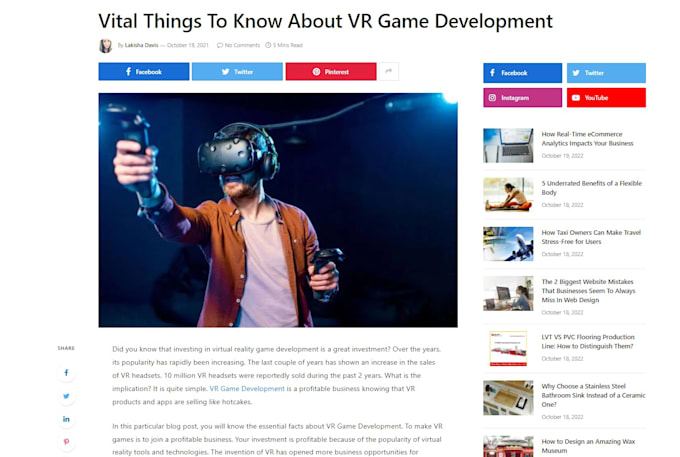Viewport: 680px width, 457px height.
Task: Click the Twitter bird icon inside the under-title share button
Action: pos(226,72)
